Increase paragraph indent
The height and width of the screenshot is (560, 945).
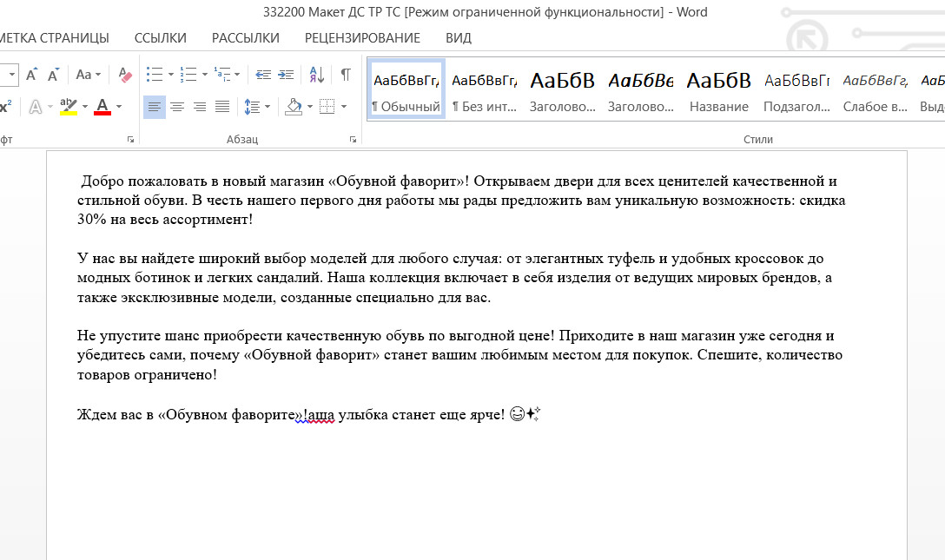click(286, 75)
